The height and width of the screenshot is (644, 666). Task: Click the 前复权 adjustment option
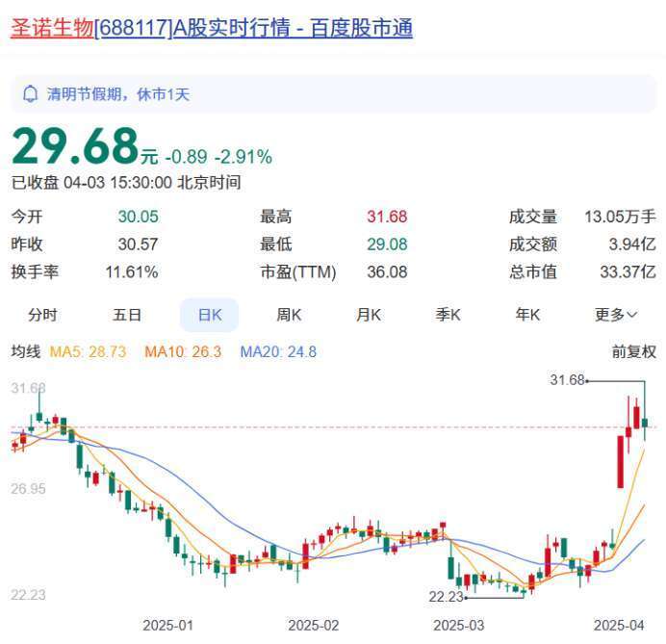pyautogui.click(x=633, y=351)
